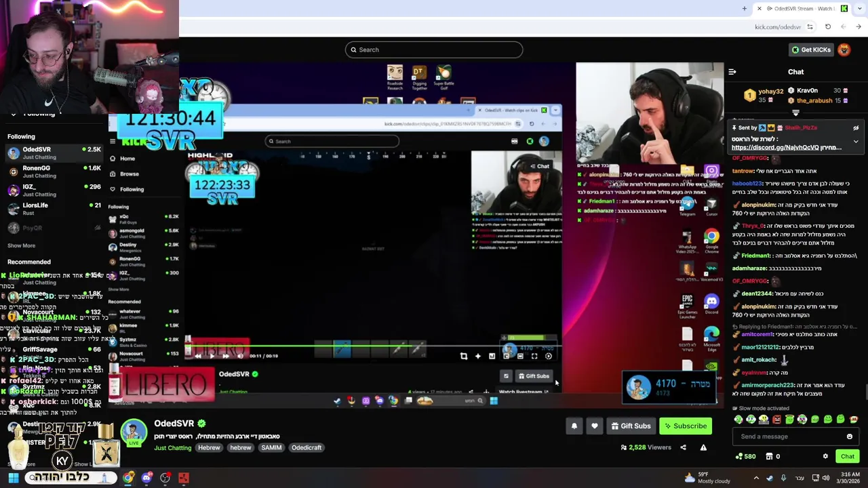
Task: Open the emoji picker in message box
Action: (x=850, y=436)
